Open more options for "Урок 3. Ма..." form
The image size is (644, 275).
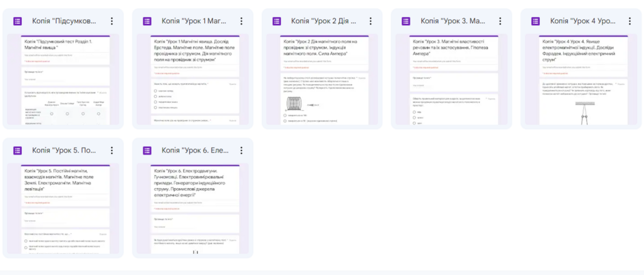point(500,21)
